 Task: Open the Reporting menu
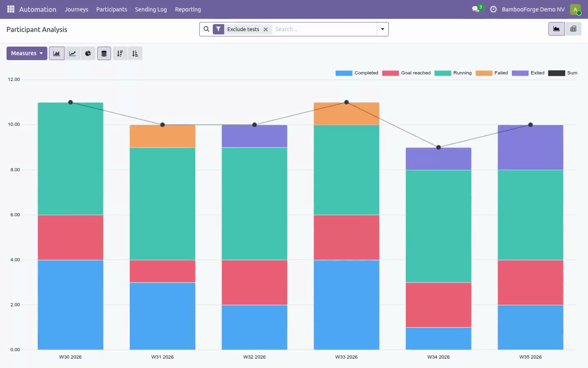[x=188, y=9]
